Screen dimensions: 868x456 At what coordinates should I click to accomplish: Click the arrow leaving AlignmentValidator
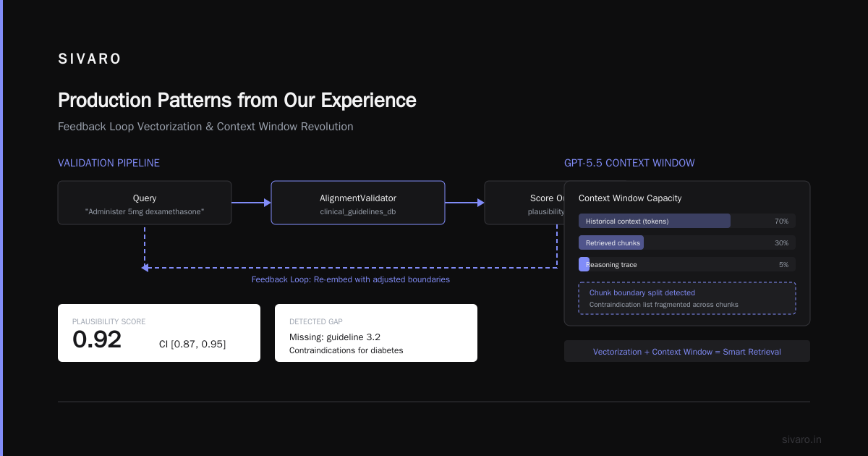(x=464, y=203)
